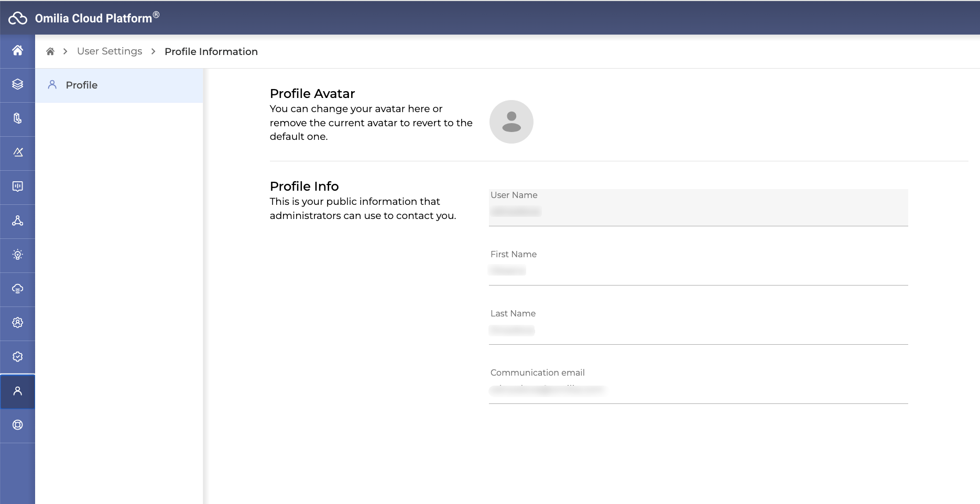This screenshot has height=504, width=980.
Task: Click Profile Information breadcrumb text
Action: pyautogui.click(x=211, y=51)
